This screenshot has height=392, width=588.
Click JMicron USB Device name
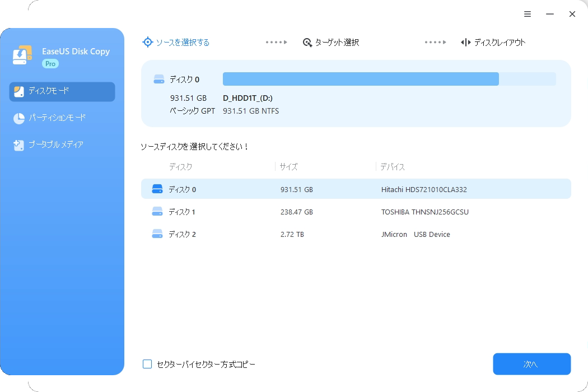(416, 235)
